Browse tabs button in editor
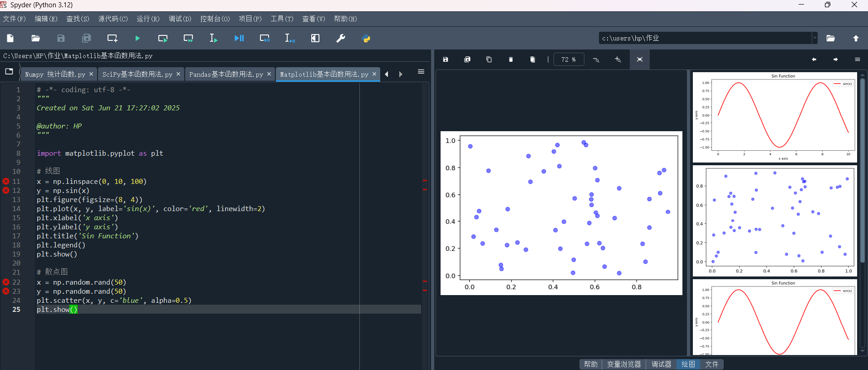 tap(9, 72)
